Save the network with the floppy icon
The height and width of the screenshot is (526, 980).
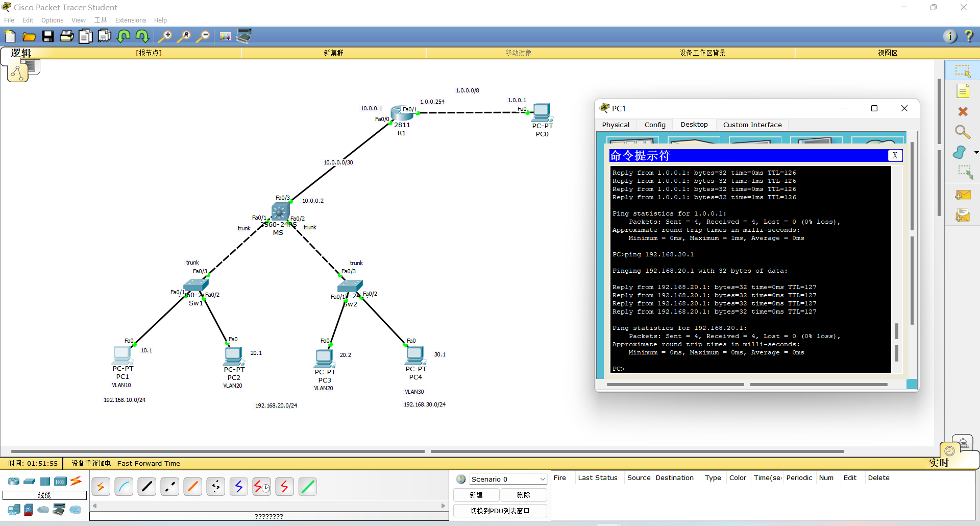click(48, 36)
